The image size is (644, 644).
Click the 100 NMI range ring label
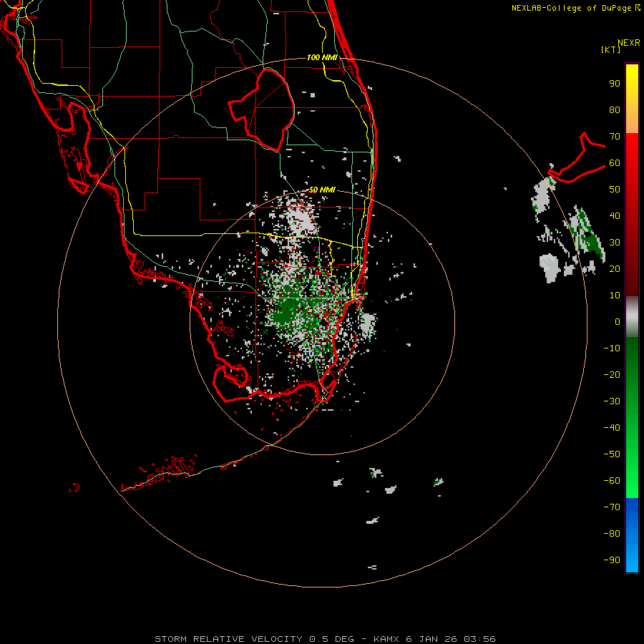point(322,57)
